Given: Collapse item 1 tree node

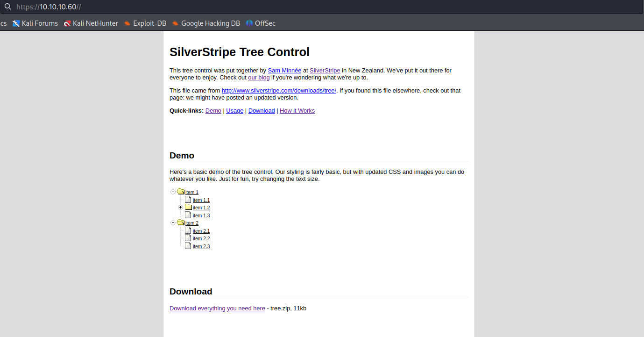Looking at the screenshot, I should tap(173, 192).
